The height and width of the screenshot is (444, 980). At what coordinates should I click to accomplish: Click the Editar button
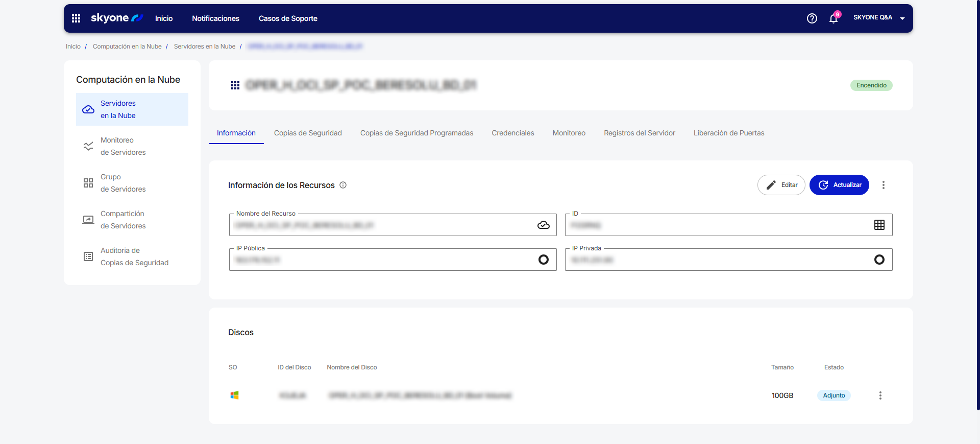point(781,185)
